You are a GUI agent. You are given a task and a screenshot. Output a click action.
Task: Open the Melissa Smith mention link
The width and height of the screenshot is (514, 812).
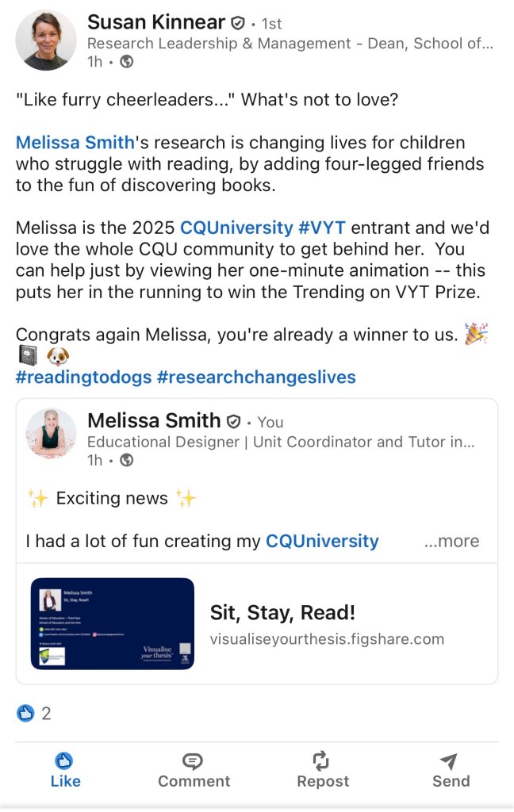[x=75, y=143]
